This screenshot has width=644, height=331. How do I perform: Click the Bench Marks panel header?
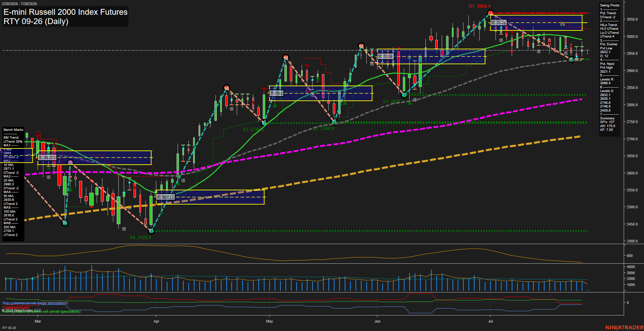[14, 130]
